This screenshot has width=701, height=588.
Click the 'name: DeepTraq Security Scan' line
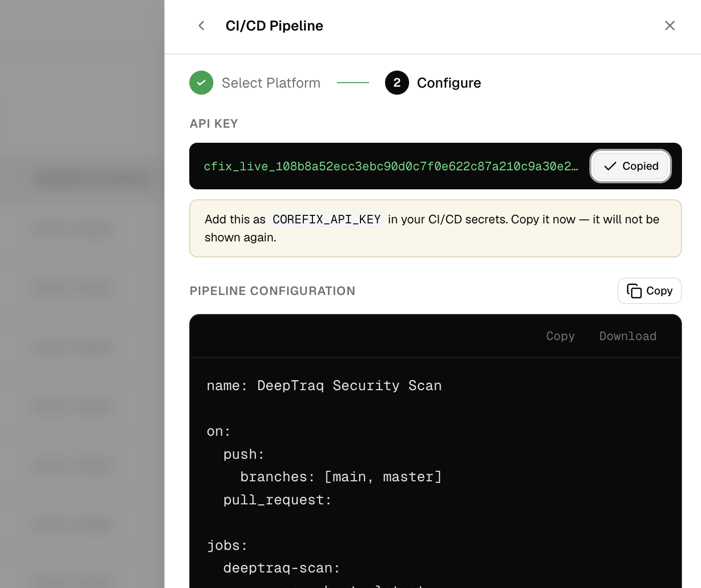tap(324, 386)
